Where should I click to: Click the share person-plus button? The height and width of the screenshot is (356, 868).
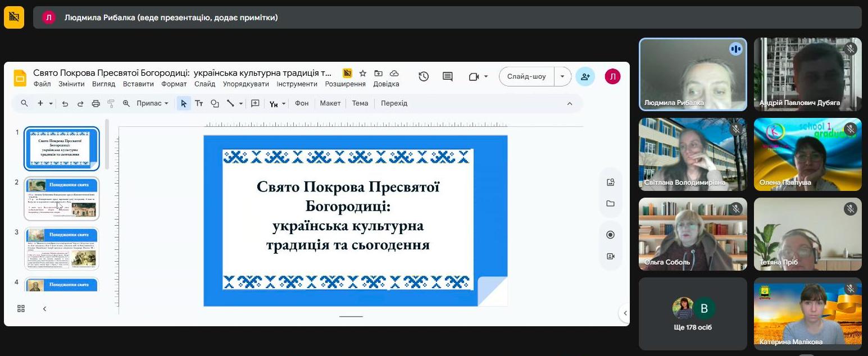(585, 76)
